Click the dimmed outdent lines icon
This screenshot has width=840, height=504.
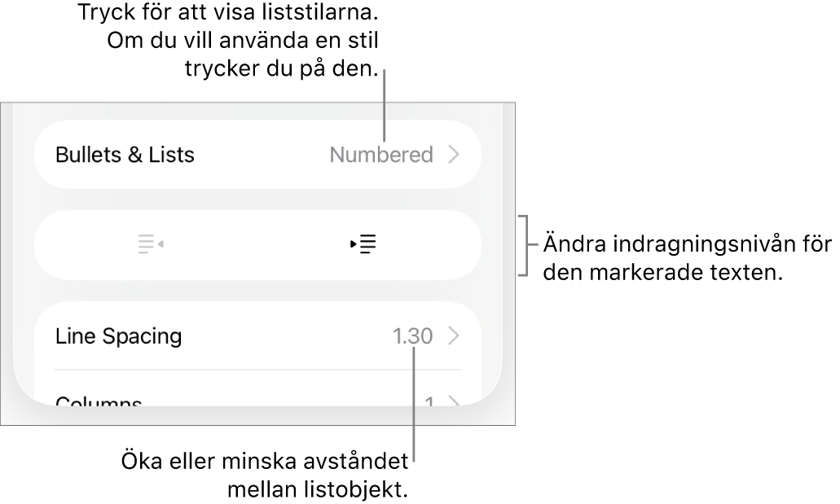(151, 244)
